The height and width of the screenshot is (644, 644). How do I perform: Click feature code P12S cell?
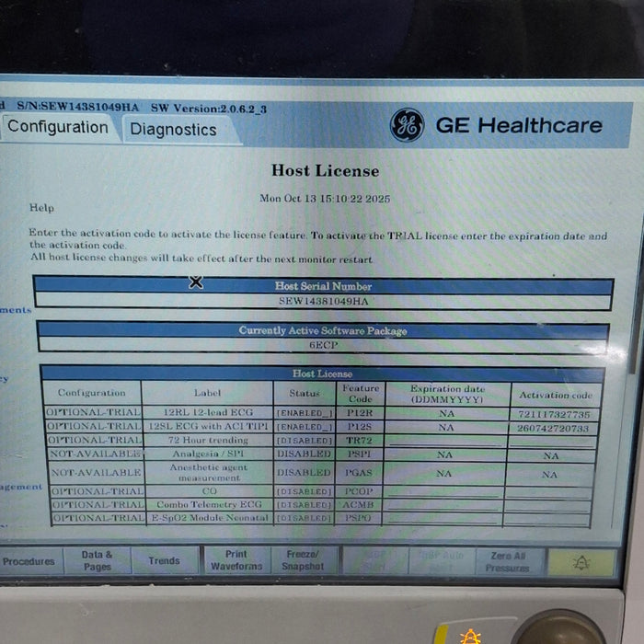click(360, 427)
